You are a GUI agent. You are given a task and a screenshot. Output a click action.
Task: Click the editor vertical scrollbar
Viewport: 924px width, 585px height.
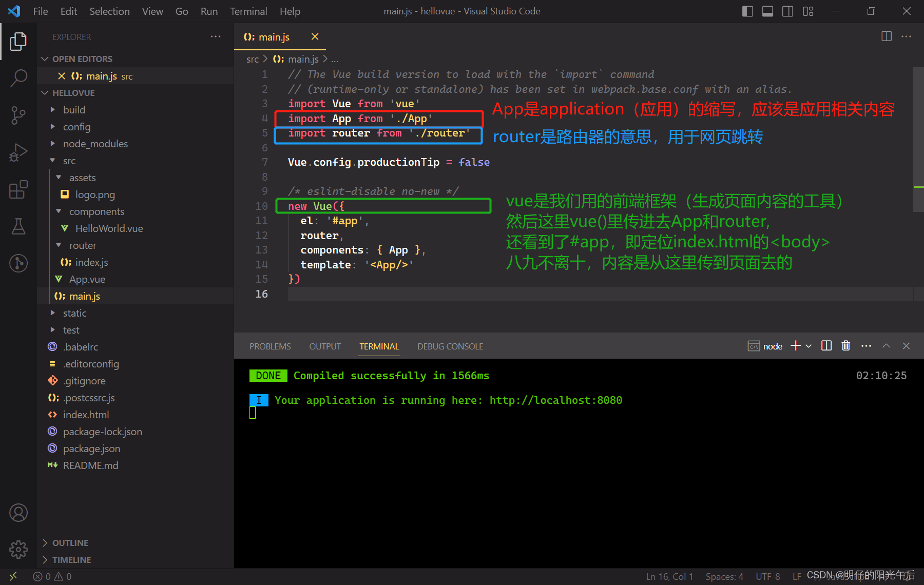click(918, 139)
